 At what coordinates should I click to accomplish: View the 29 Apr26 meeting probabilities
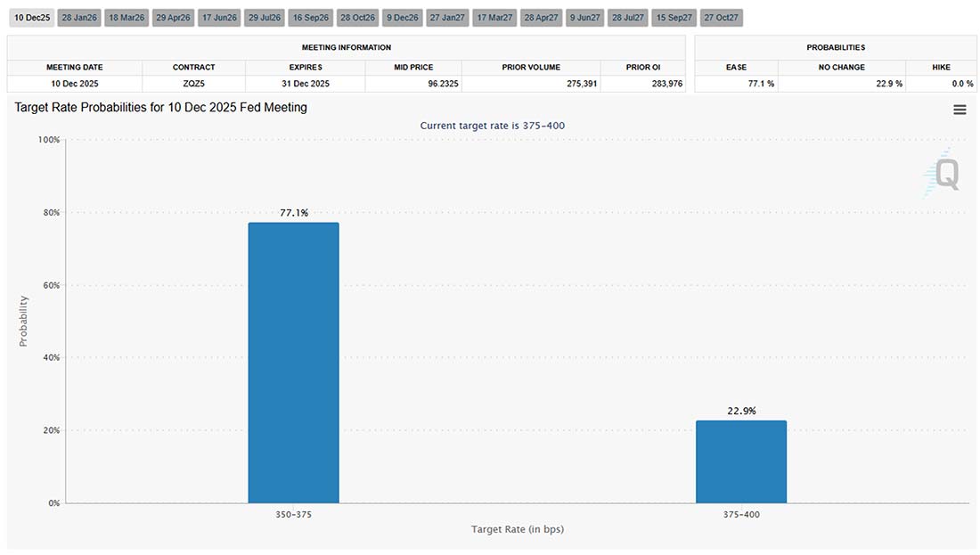[173, 16]
